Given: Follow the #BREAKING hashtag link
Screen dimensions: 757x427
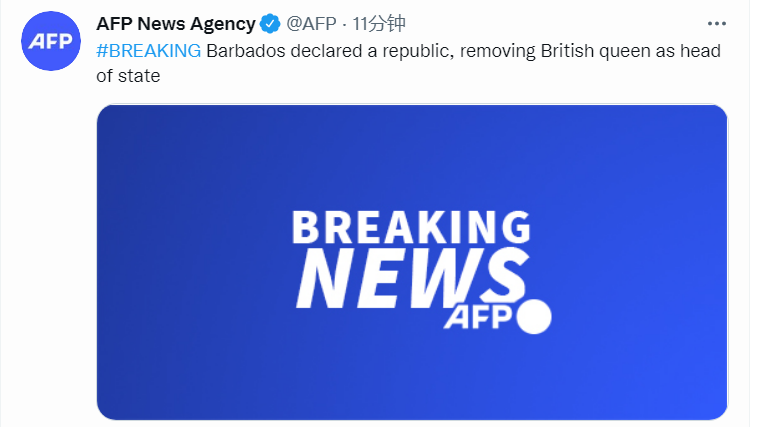Looking at the screenshot, I should [x=149, y=51].
